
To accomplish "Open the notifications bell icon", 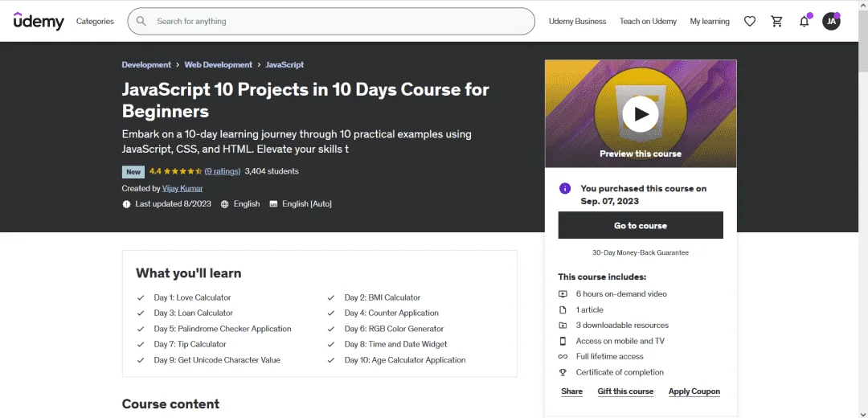I will (x=804, y=21).
